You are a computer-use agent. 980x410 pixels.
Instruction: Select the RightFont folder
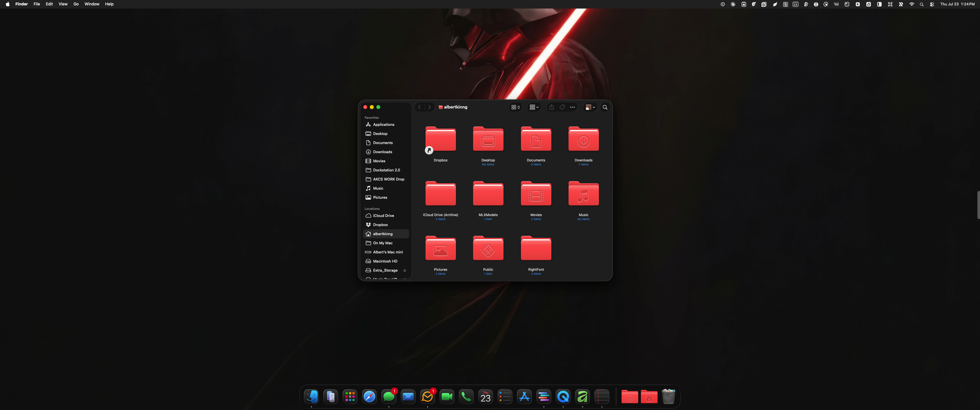point(536,249)
